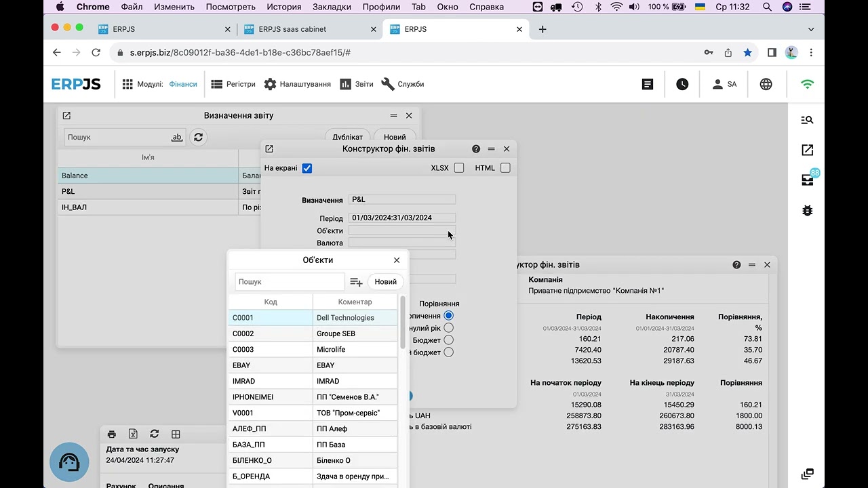The width and height of the screenshot is (868, 488).
Task: Open the clock history icon in the header
Action: [x=682, y=84]
